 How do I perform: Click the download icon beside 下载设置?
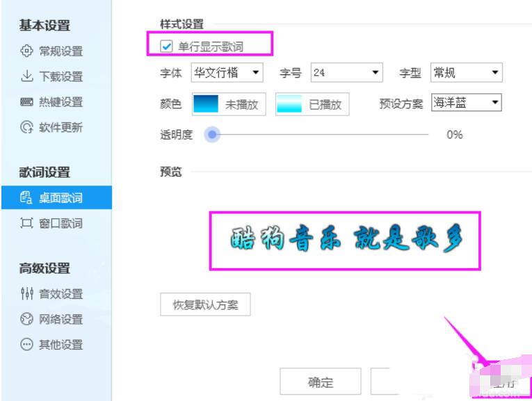(x=26, y=76)
